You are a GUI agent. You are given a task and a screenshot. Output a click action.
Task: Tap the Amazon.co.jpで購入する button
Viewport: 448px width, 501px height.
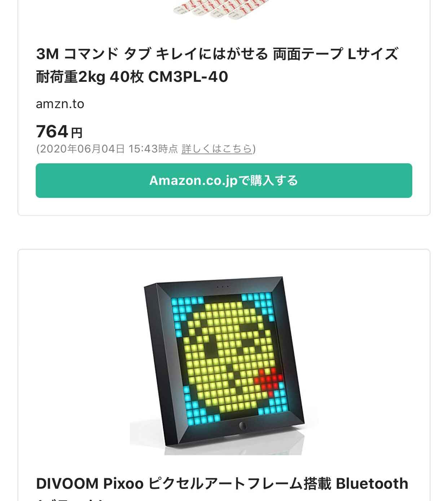point(224,180)
